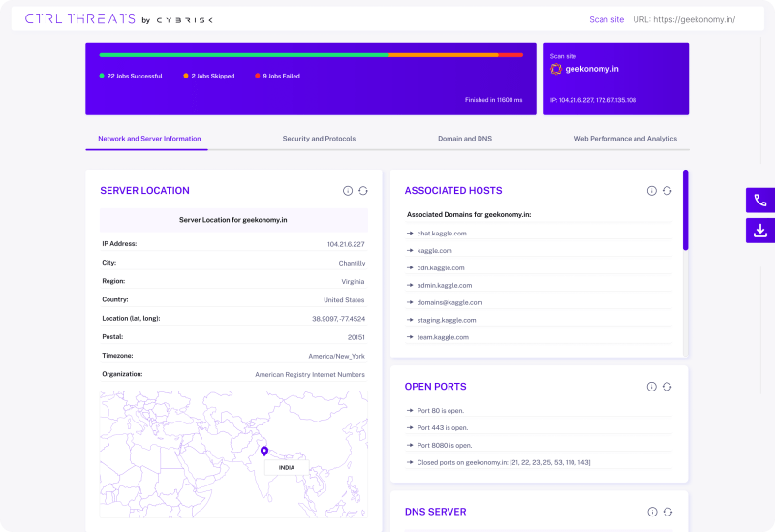Image resolution: width=775 pixels, height=532 pixels.
Task: Open info icon for DNS Server
Action: coord(652,512)
